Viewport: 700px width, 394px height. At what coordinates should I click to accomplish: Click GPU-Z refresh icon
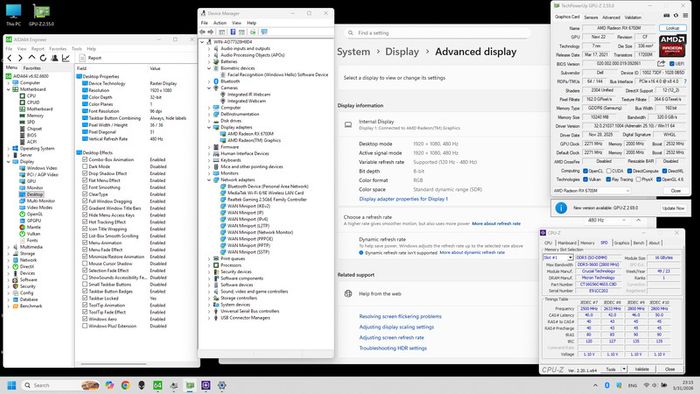676,16
